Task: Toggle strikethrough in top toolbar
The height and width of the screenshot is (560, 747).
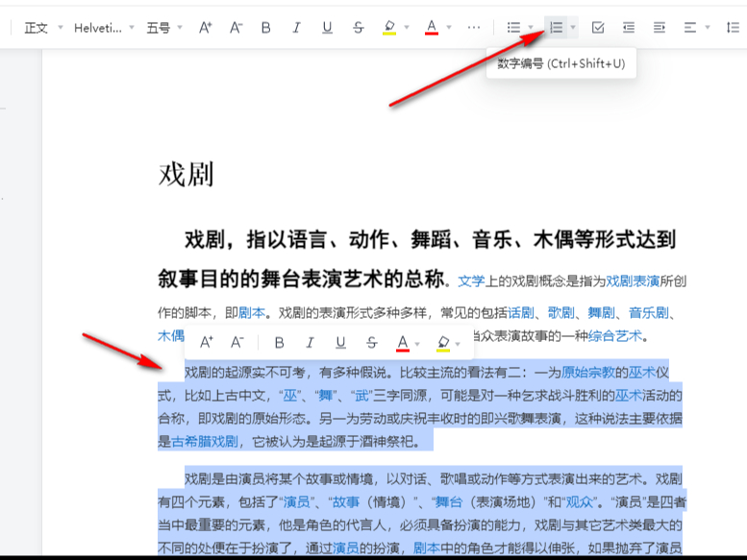Action: coord(359,28)
